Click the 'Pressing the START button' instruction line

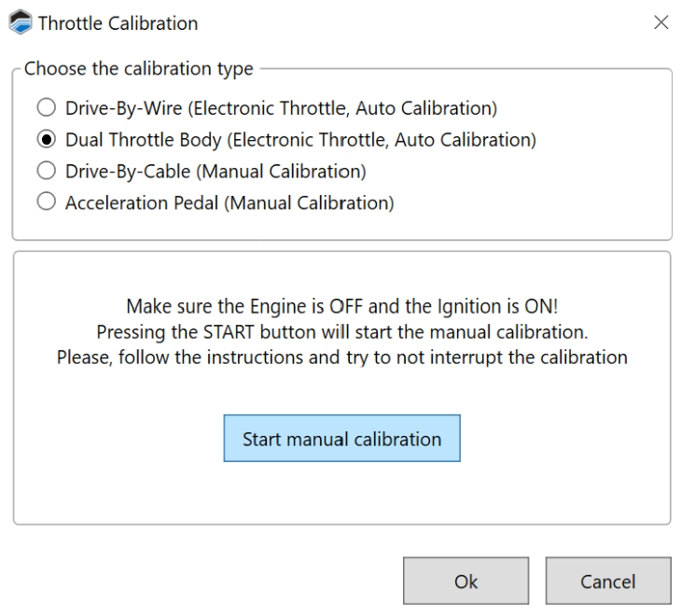341,332
